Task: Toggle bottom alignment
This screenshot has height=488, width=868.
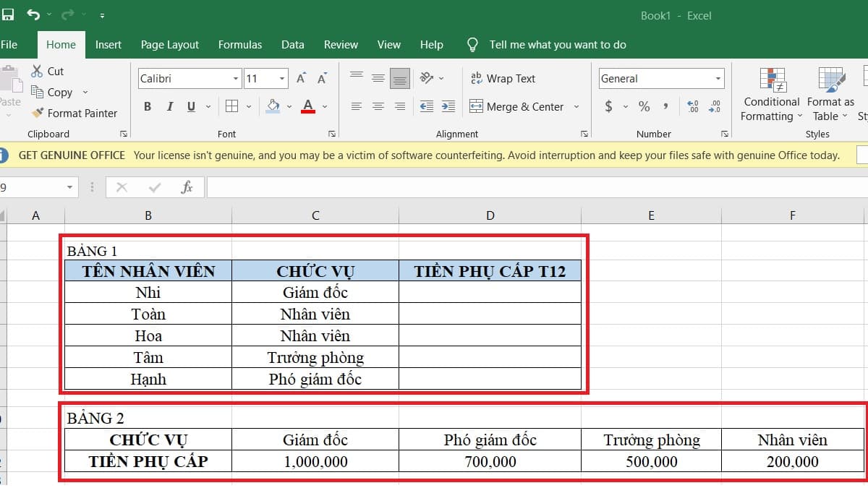Action: pyautogui.click(x=399, y=78)
